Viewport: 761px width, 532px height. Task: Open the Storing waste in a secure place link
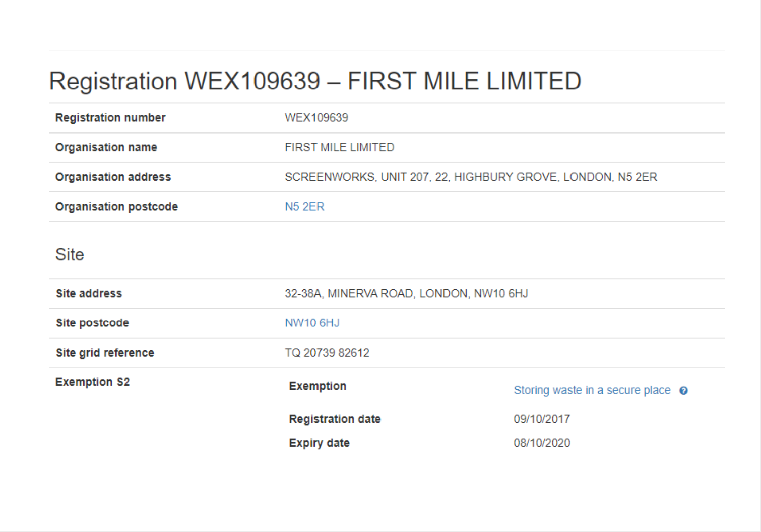592,390
